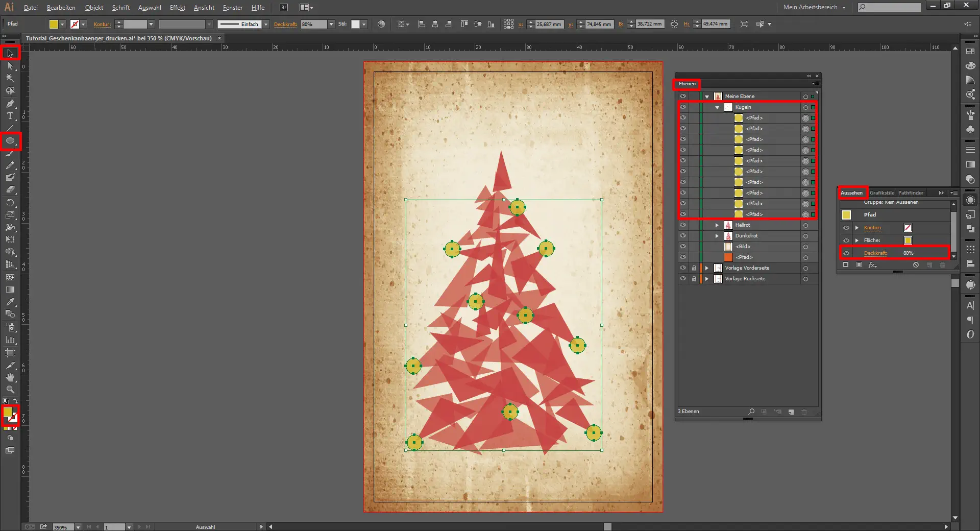This screenshot has height=531, width=980.
Task: Select the Pen tool
Action: (10, 104)
